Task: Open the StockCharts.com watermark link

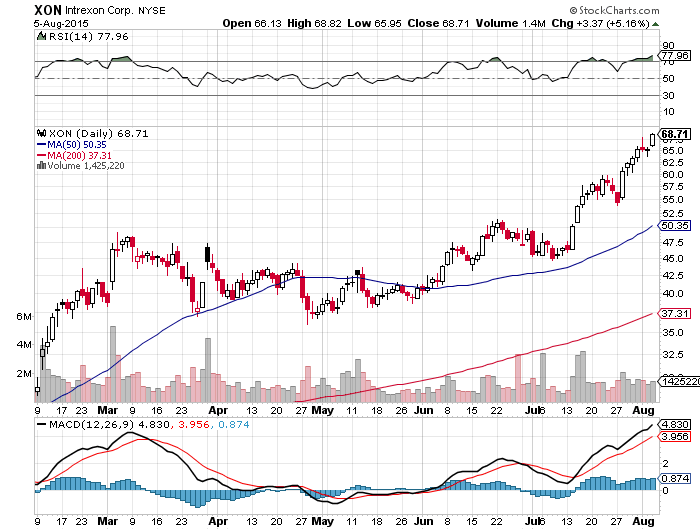Action: pyautogui.click(x=614, y=10)
